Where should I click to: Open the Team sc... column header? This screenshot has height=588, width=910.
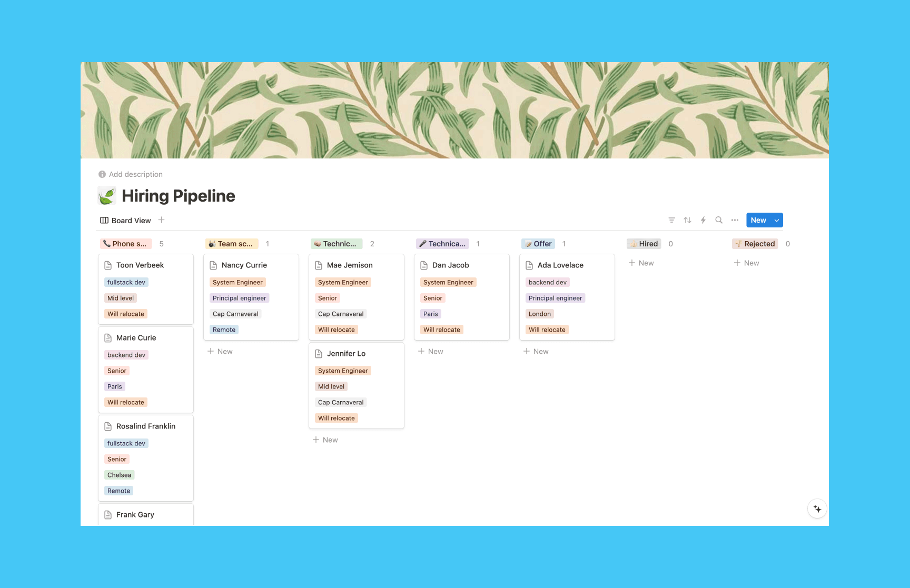232,244
